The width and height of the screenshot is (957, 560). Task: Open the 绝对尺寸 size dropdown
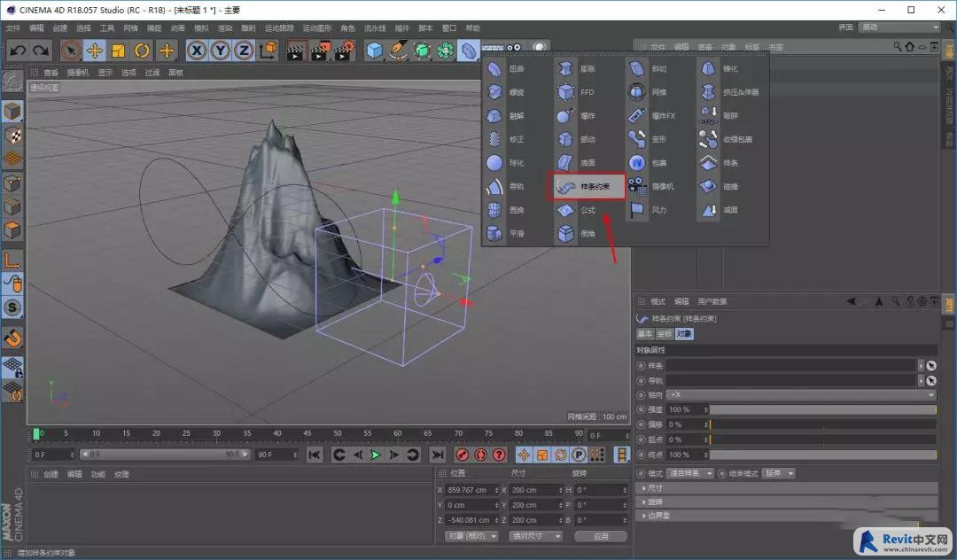click(x=535, y=536)
